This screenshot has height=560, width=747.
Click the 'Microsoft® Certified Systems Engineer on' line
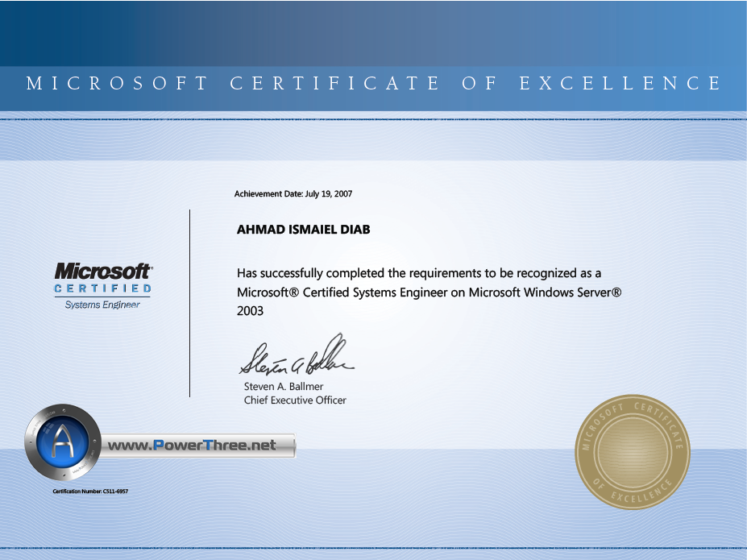tap(430, 292)
